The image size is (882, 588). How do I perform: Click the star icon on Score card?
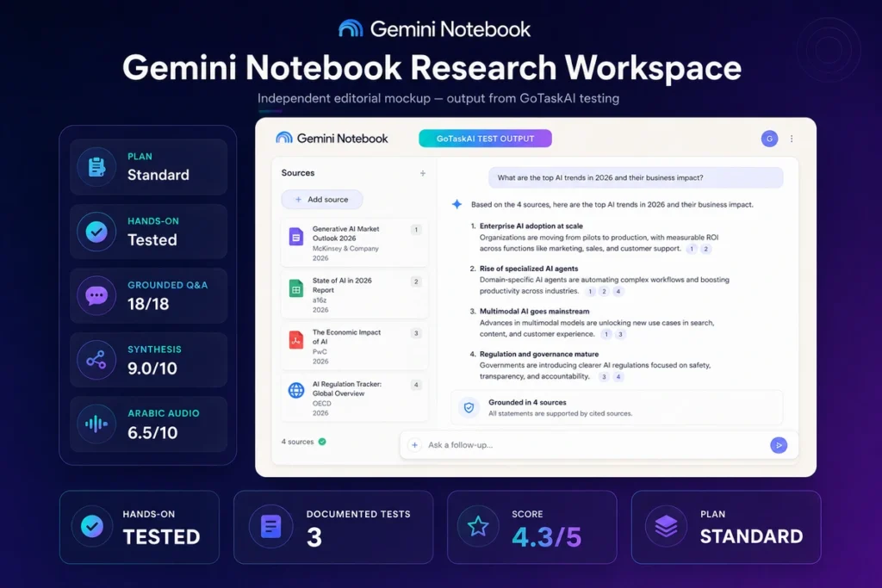[x=477, y=527]
